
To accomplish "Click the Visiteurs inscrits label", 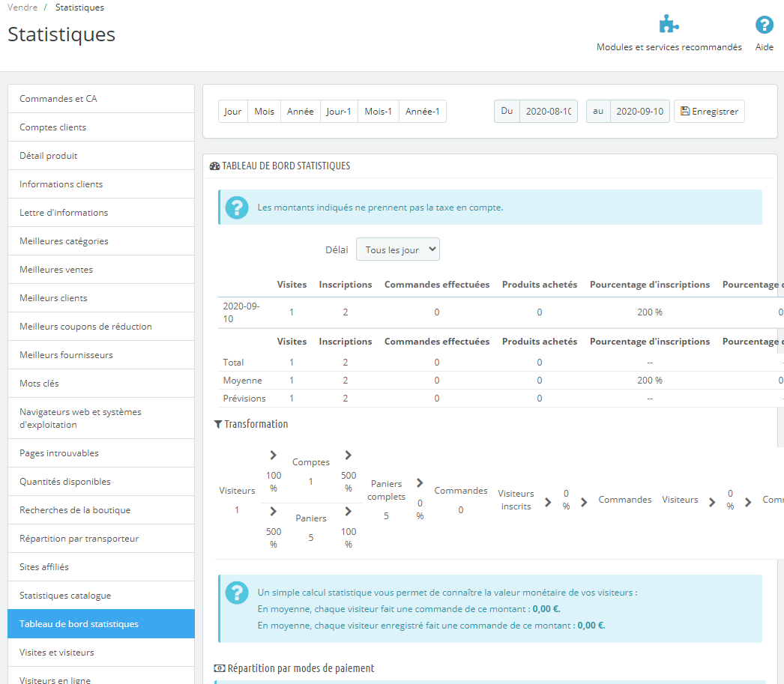I will [516, 500].
